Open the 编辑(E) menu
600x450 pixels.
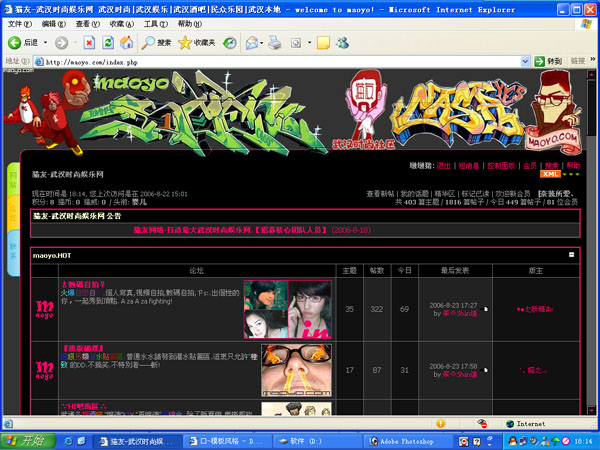[54, 24]
